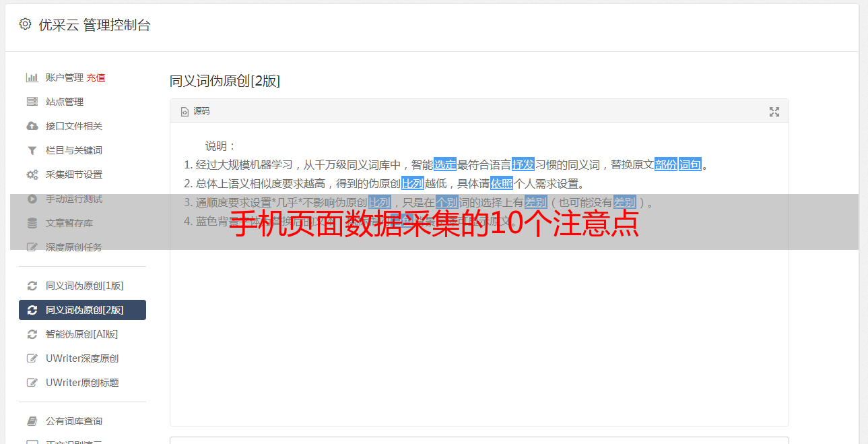This screenshot has width=868, height=444.
Task: Click the gears icon for 采集细节设置
Action: (x=32, y=175)
